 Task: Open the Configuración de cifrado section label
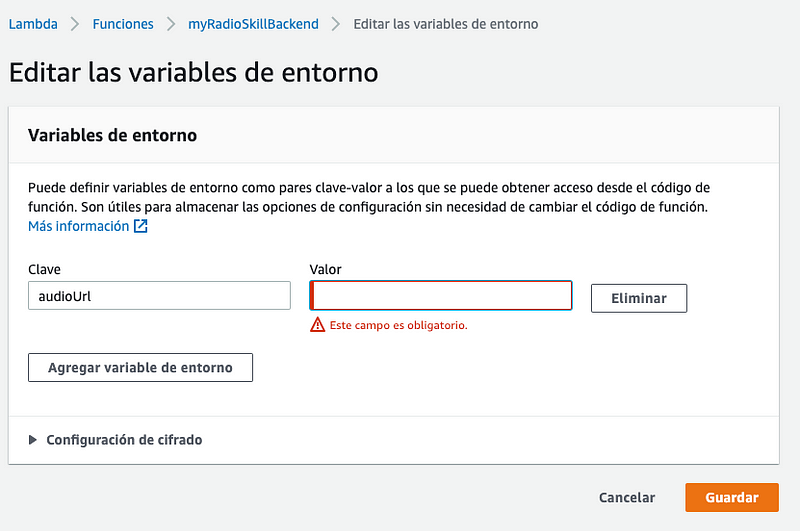point(124,440)
